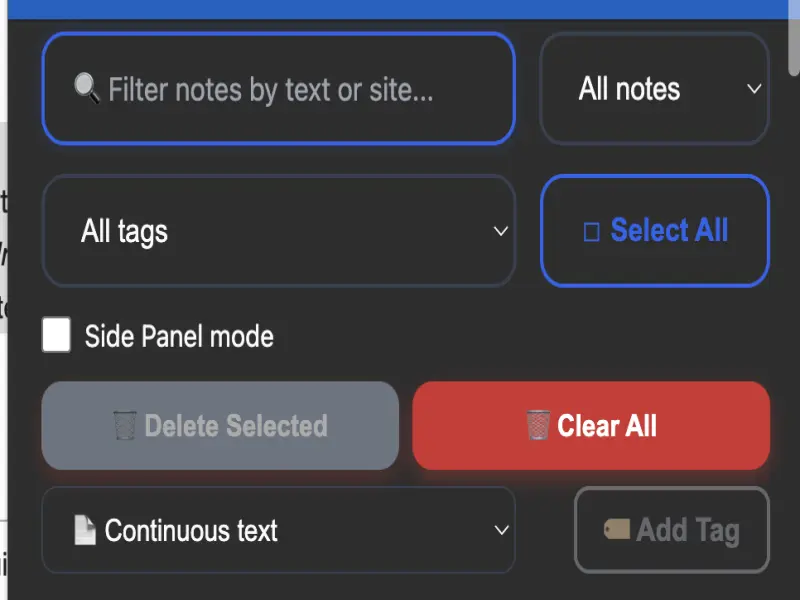Click the document icon beside Continuous text
The width and height of the screenshot is (800, 600).
pos(85,530)
